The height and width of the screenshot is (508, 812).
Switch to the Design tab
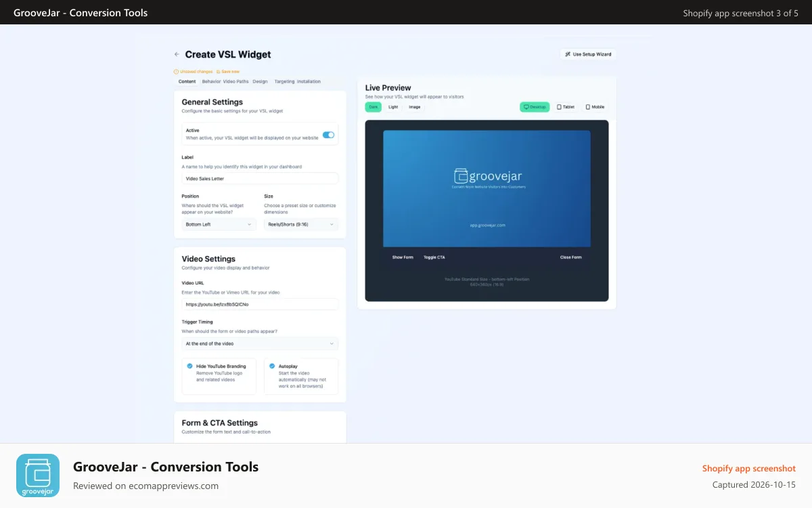tap(260, 81)
